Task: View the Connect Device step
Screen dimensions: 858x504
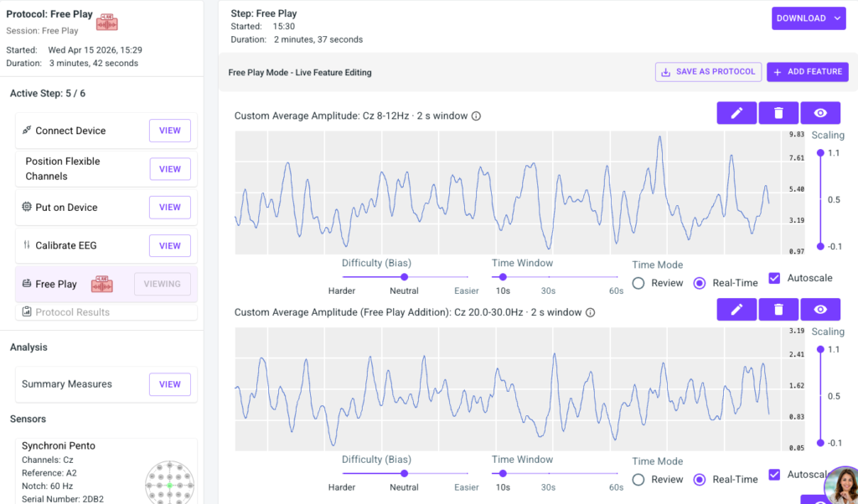Action: click(x=169, y=131)
